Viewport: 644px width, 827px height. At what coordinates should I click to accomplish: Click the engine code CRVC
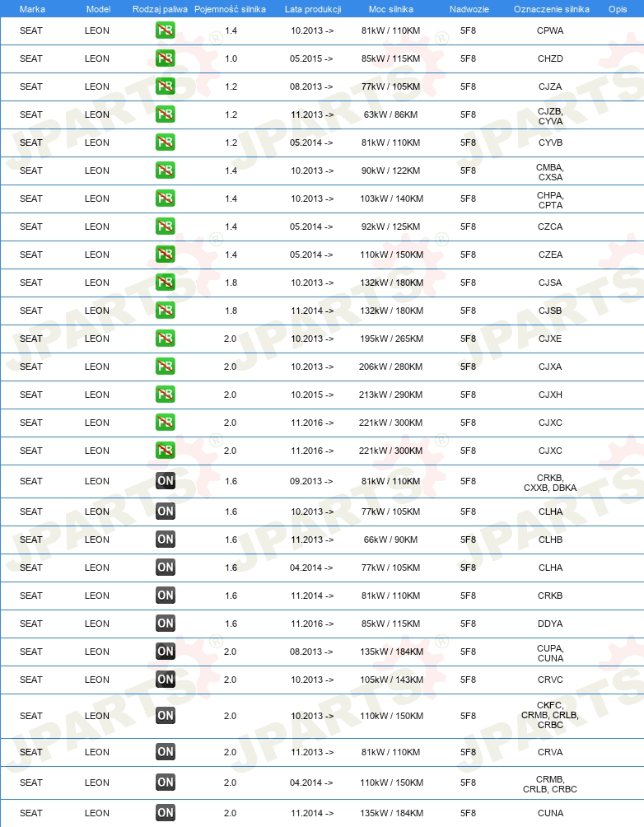point(550,679)
